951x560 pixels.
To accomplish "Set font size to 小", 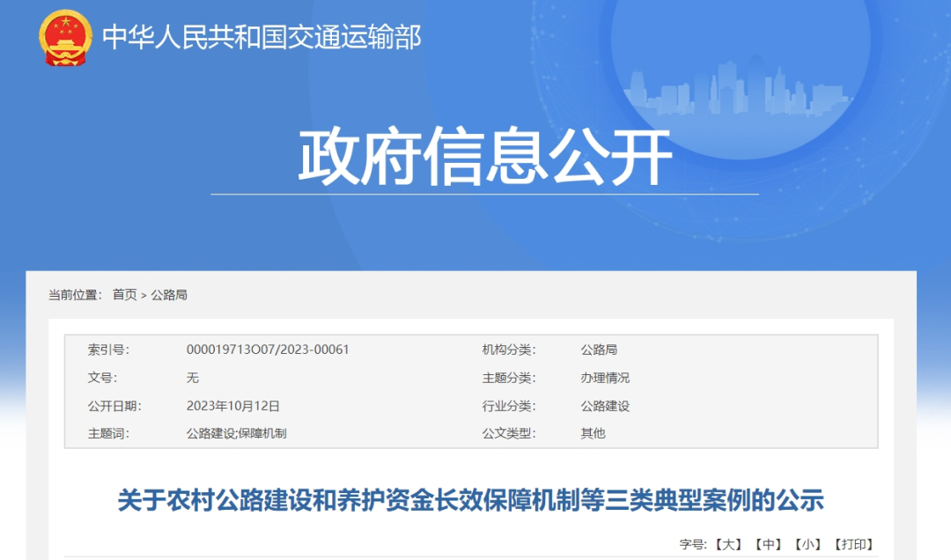I will tap(807, 545).
